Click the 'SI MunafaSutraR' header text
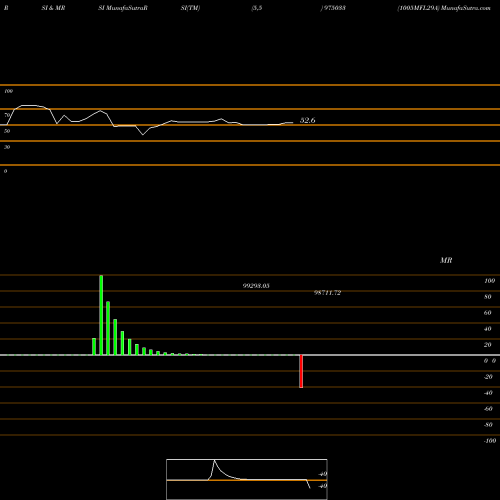The height and width of the screenshot is (500, 500). pyautogui.click(x=123, y=8)
